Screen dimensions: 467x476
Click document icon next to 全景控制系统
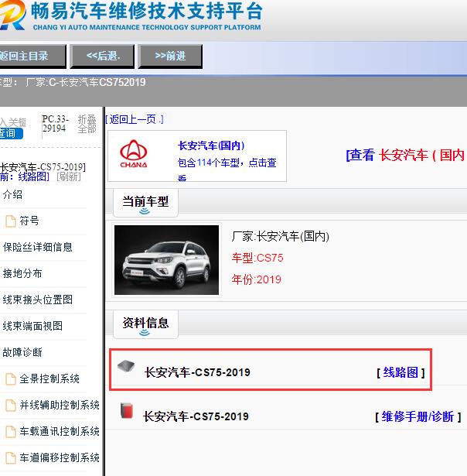point(11,378)
